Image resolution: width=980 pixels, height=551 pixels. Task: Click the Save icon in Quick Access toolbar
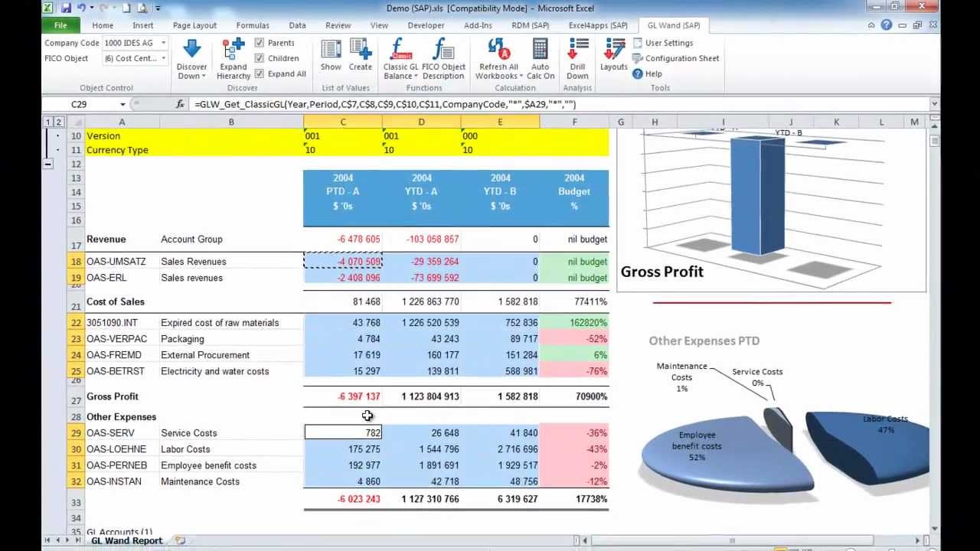tap(66, 8)
